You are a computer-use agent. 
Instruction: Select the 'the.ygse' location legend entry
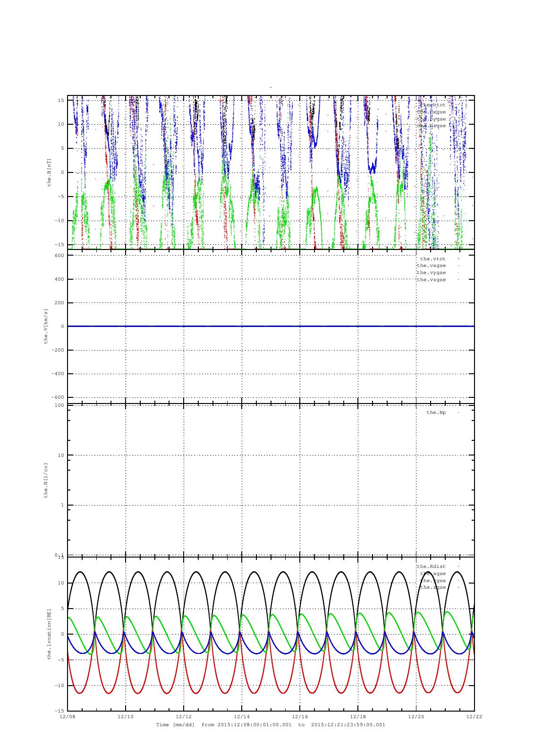(432, 580)
